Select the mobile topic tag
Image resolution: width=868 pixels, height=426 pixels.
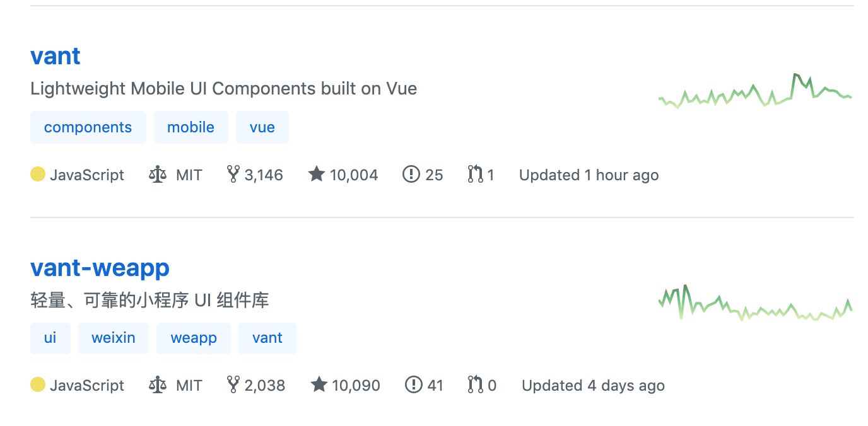coord(191,127)
